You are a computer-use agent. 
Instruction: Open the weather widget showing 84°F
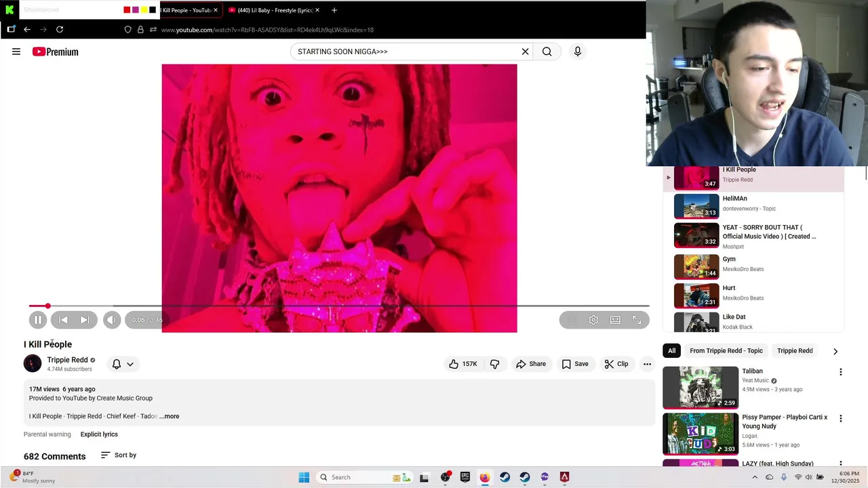(33, 477)
